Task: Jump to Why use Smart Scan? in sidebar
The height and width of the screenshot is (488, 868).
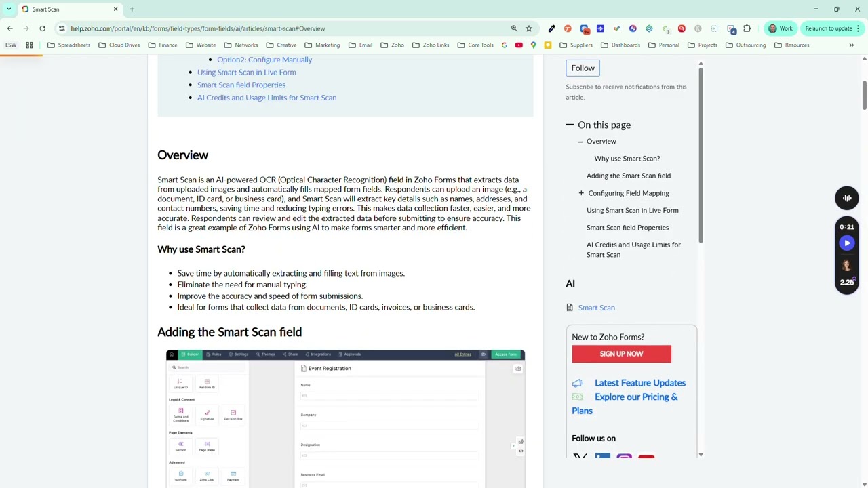Action: [627, 159]
